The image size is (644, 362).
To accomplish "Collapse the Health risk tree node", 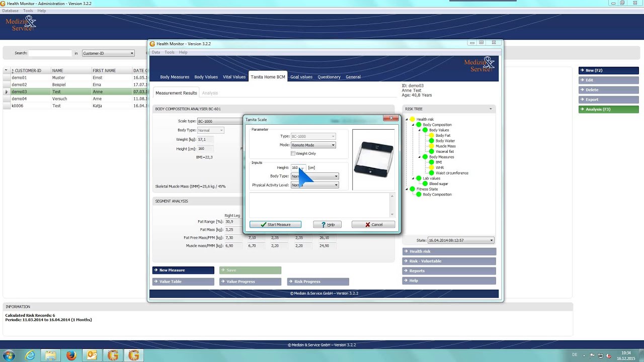I will pos(407,120).
